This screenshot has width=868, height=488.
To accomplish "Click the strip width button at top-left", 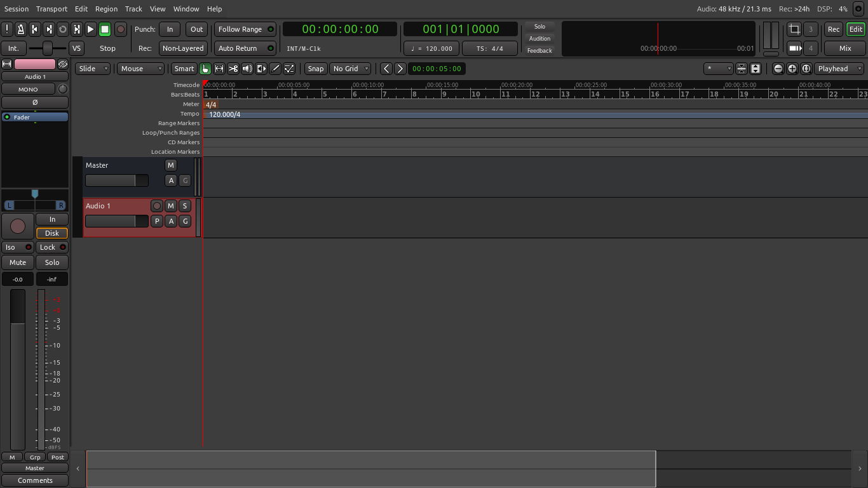I will (6, 64).
